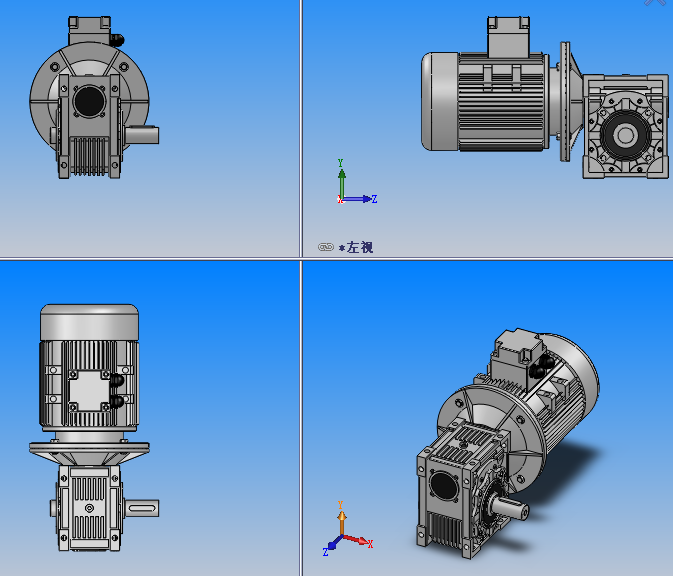Select the motor terminal box in left view
This screenshot has width=673, height=576.
click(x=507, y=36)
